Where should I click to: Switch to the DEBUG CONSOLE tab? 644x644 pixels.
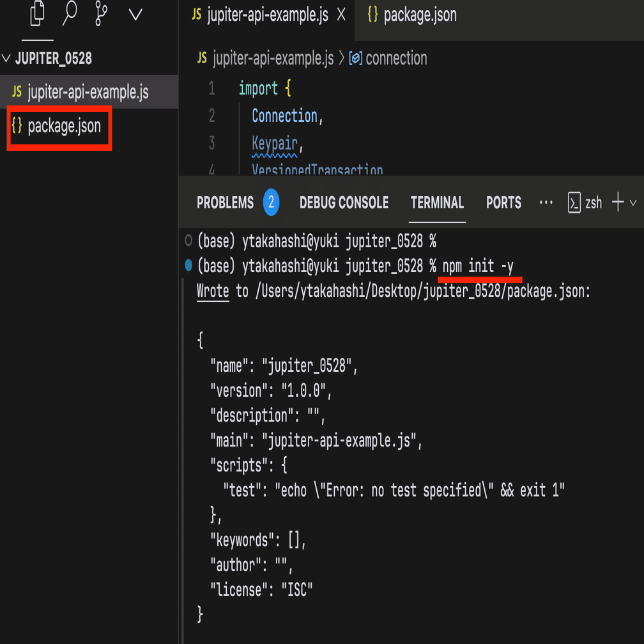(x=344, y=203)
